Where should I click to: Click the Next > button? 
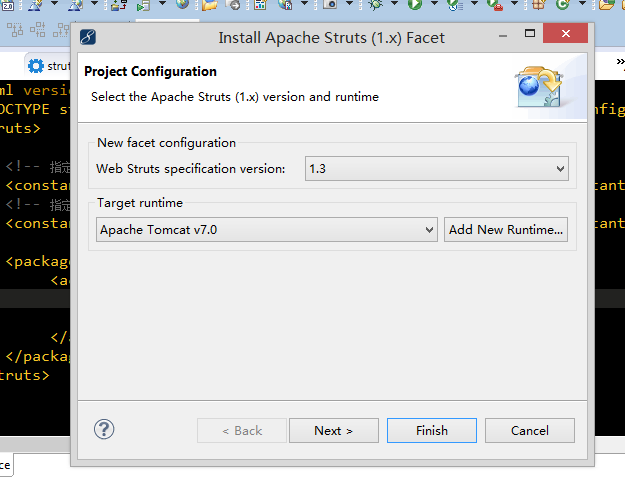tap(334, 430)
